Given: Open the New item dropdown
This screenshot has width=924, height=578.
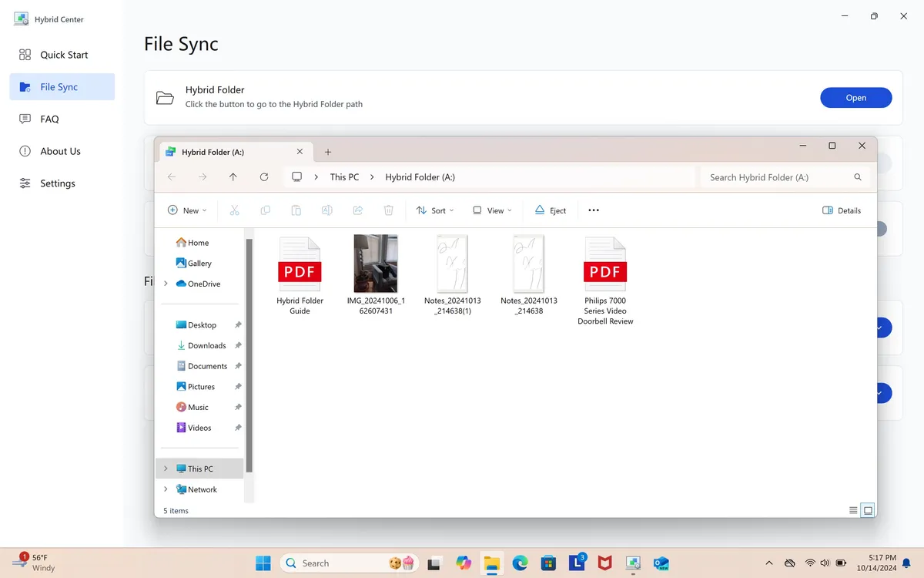Looking at the screenshot, I should click(187, 210).
